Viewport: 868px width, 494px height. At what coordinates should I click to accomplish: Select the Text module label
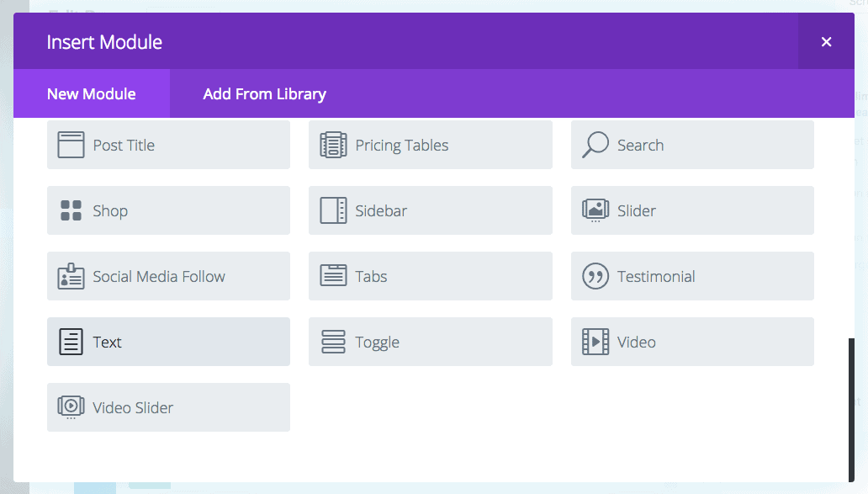click(x=107, y=342)
